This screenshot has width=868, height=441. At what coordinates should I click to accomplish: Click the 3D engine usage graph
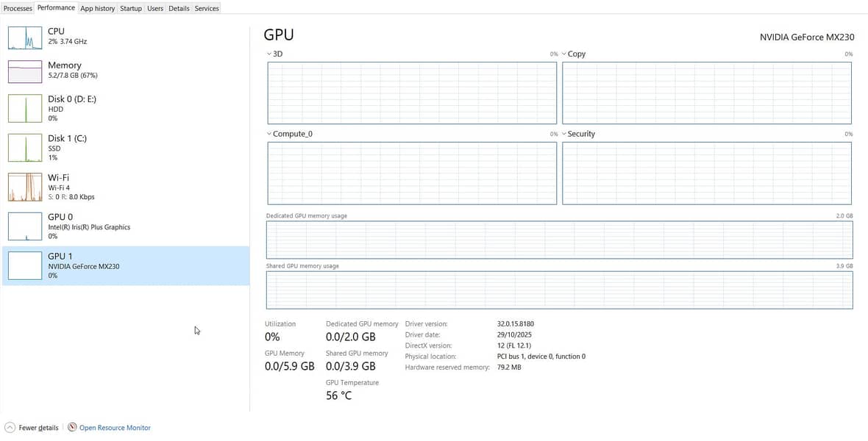tap(412, 93)
